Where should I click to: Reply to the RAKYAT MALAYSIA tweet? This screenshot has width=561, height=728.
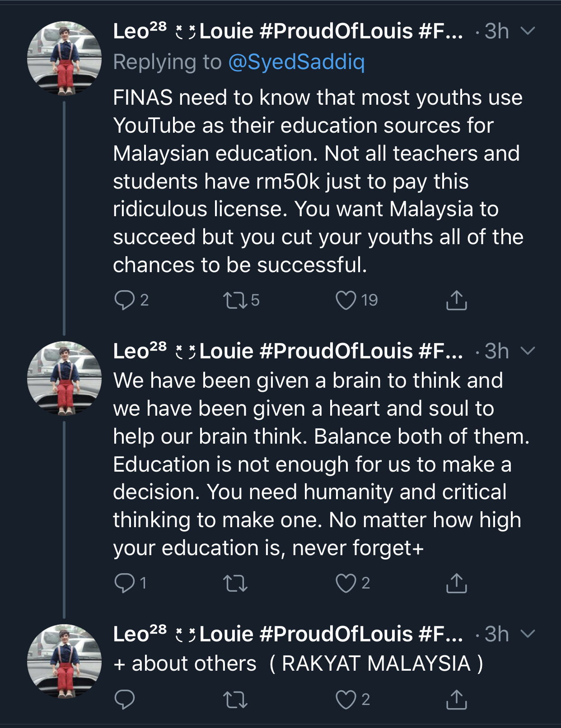[125, 699]
